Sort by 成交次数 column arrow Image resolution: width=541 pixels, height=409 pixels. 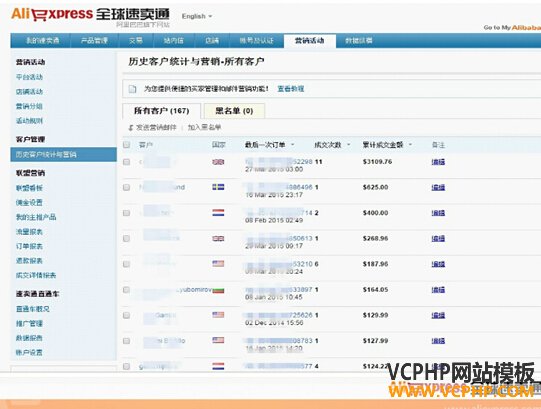pos(348,145)
